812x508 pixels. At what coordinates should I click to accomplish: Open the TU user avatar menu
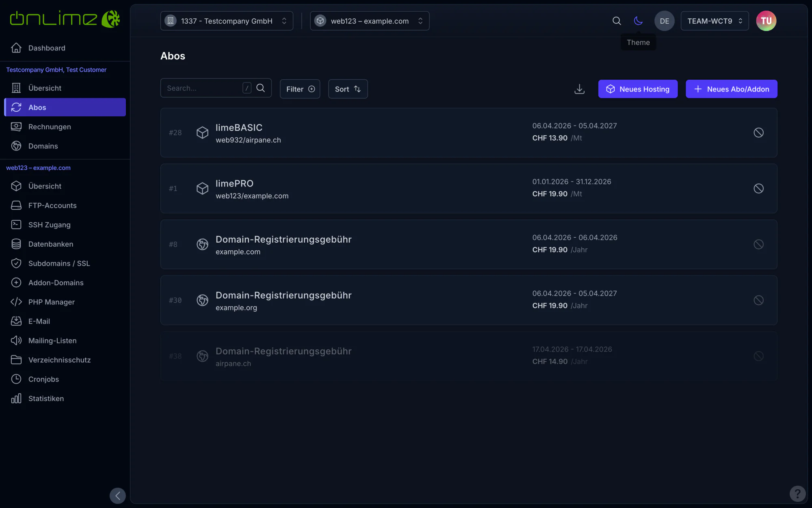pos(766,21)
